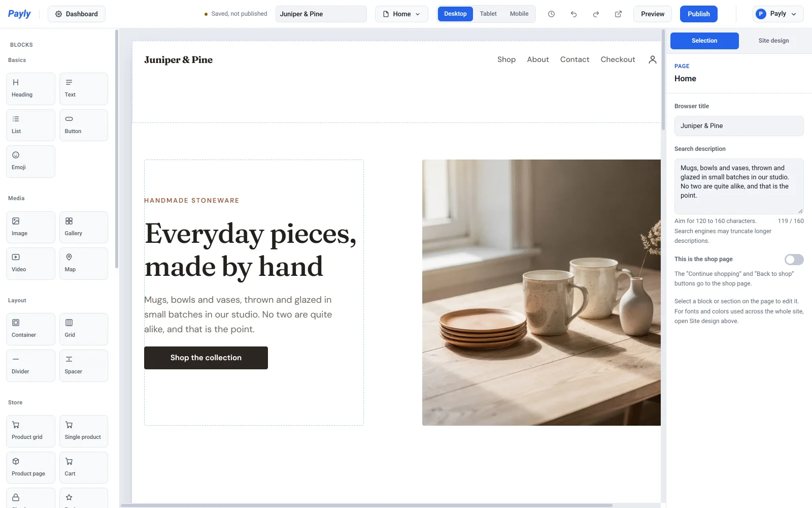Add a Gallery block
Screen dimensions: 812x508
[x=84, y=227]
